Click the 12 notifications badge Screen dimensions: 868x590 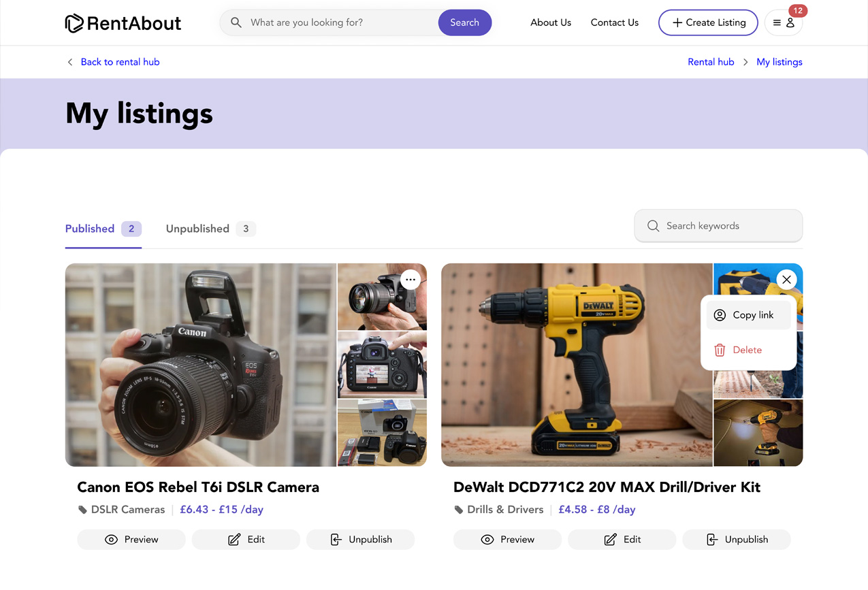(x=797, y=10)
